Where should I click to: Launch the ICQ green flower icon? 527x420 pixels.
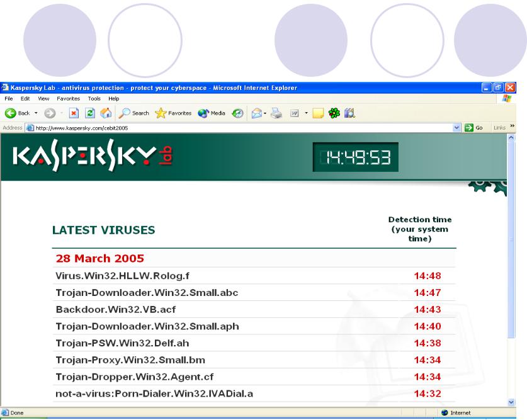click(334, 113)
